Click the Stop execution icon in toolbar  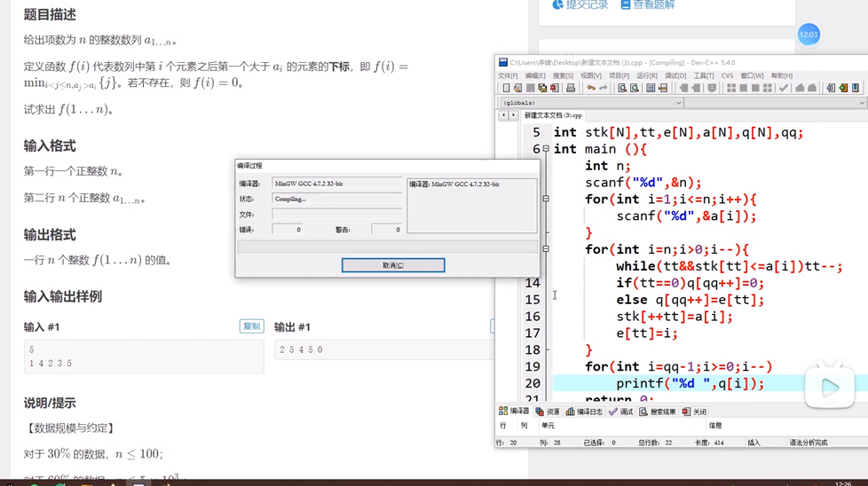812,88
